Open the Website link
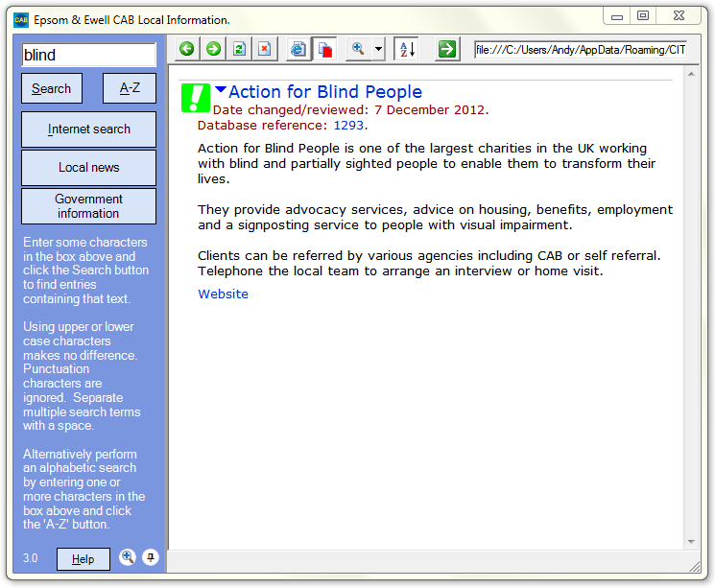 [x=223, y=294]
